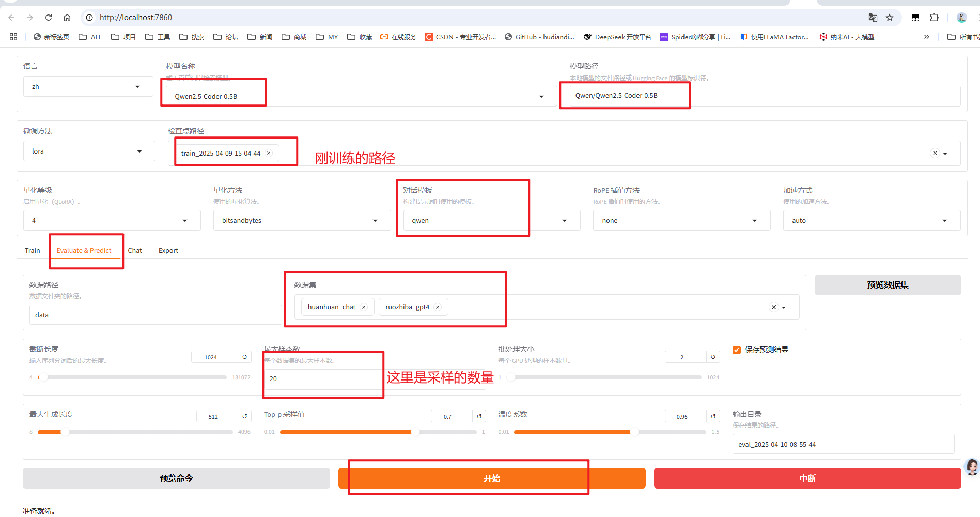Screen dimensions: 980x517
Task: Adjust the 最大生成长度 slider
Action: coord(135,432)
